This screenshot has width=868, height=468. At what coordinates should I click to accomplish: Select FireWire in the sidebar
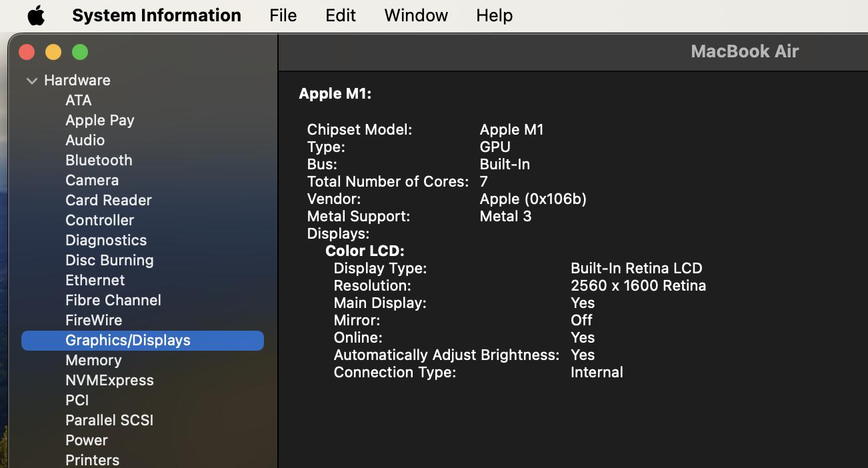tap(94, 320)
